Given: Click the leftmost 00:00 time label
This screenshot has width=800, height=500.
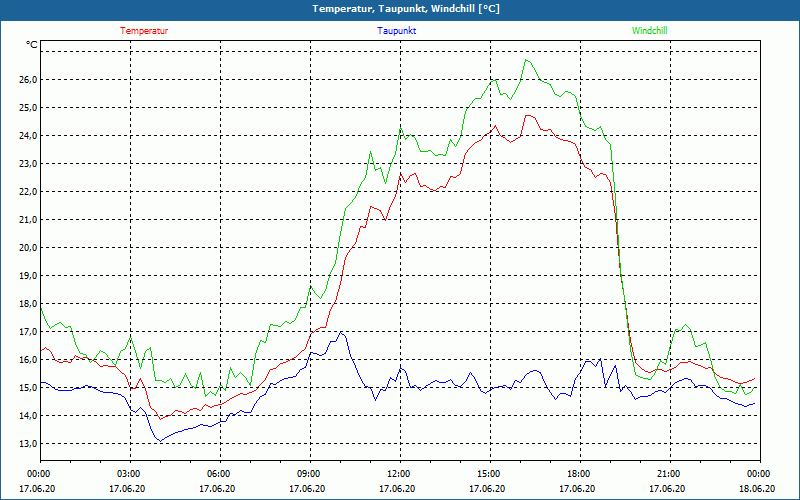Looking at the screenshot, I should pos(39,474).
